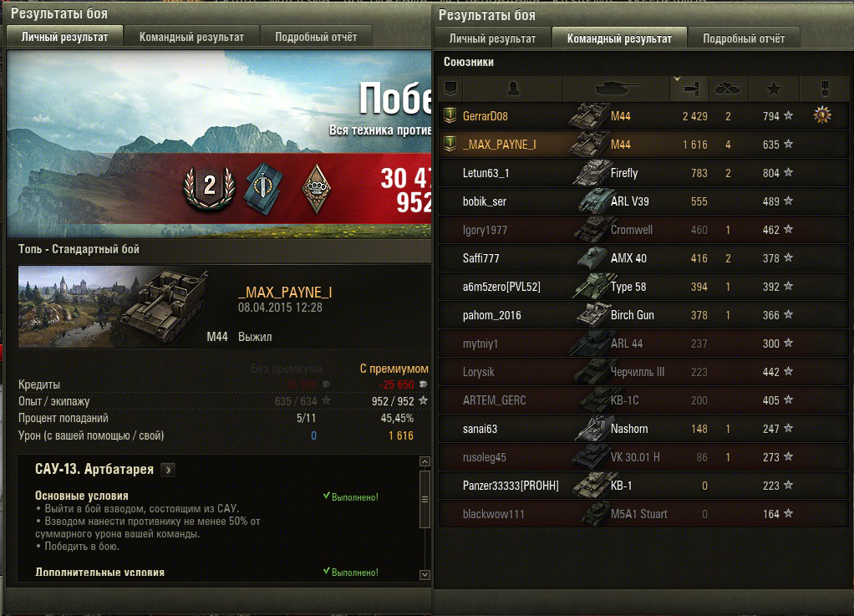
Task: Sort allies by the vehicle tank column
Action: pyautogui.click(x=617, y=89)
